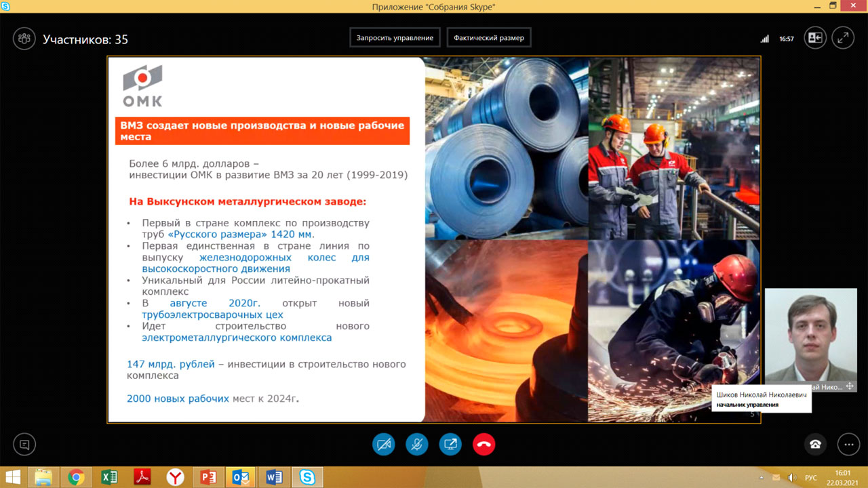Click 147 млрд. рублей text
This screenshot has height=488, width=868.
171,364
